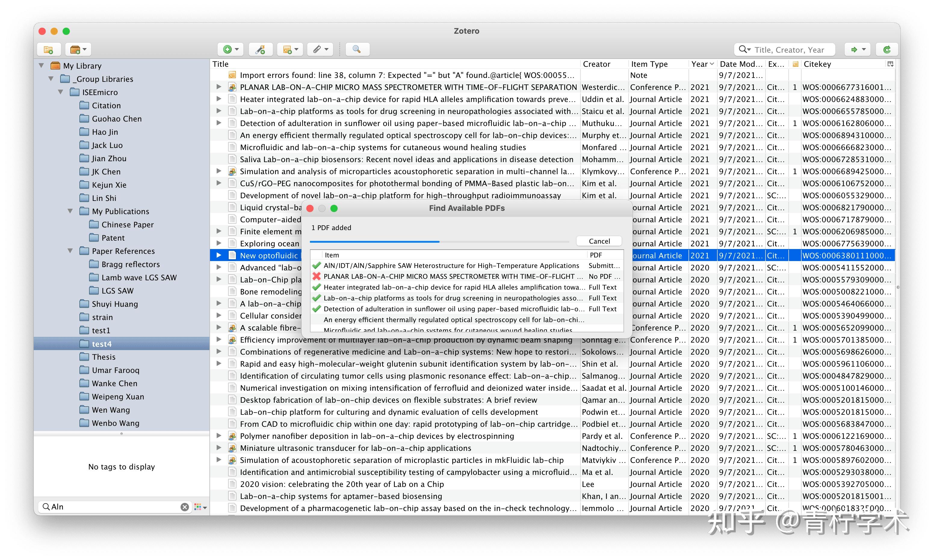Click document icon of Heater integrated item
Viewport: 934px width, 560px height.
point(232,99)
